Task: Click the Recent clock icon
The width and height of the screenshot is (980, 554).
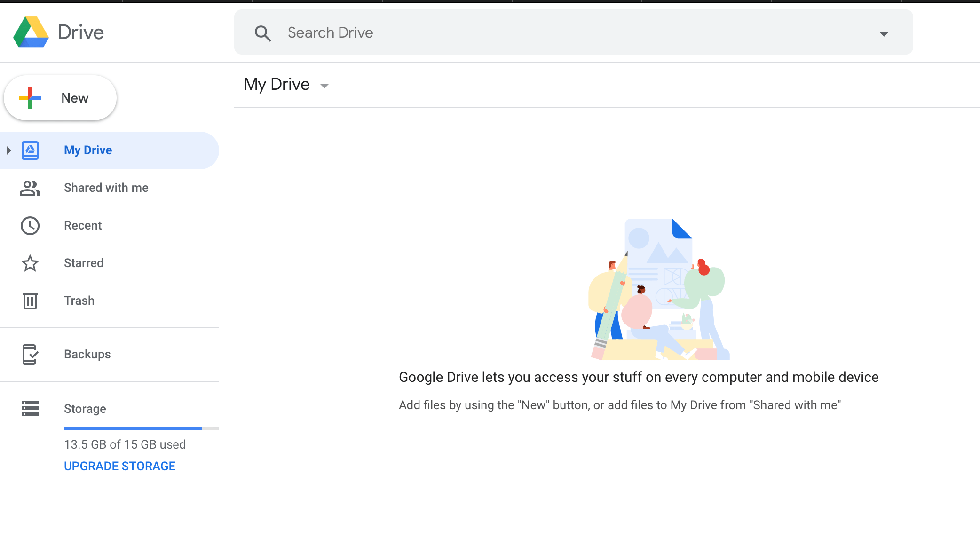Action: click(x=30, y=226)
